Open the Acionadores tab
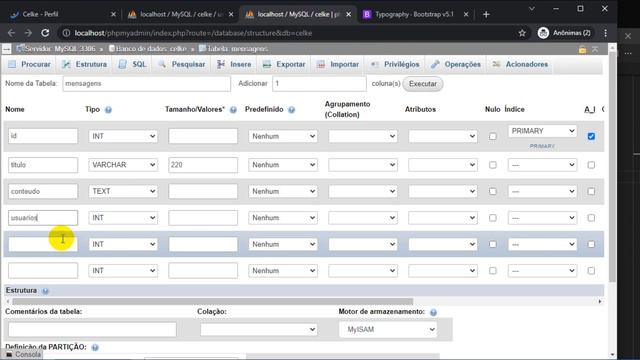 click(x=520, y=64)
